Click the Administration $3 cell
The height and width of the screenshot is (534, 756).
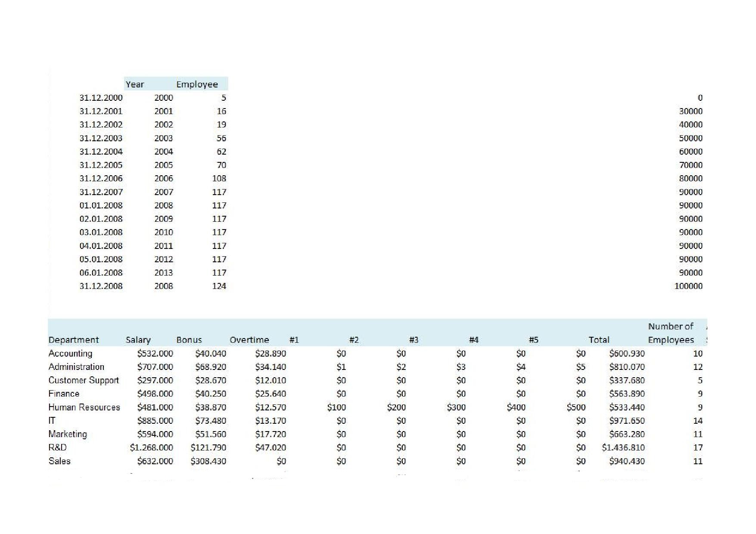(461, 367)
